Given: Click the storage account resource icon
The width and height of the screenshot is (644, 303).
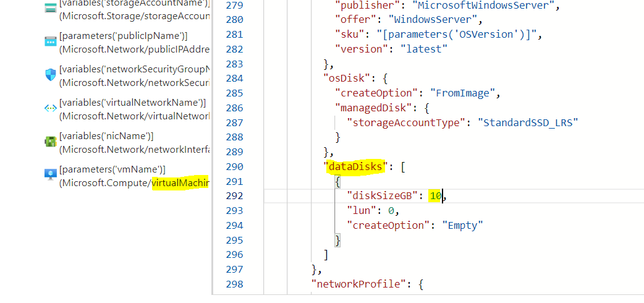Looking at the screenshot, I should (x=51, y=9).
